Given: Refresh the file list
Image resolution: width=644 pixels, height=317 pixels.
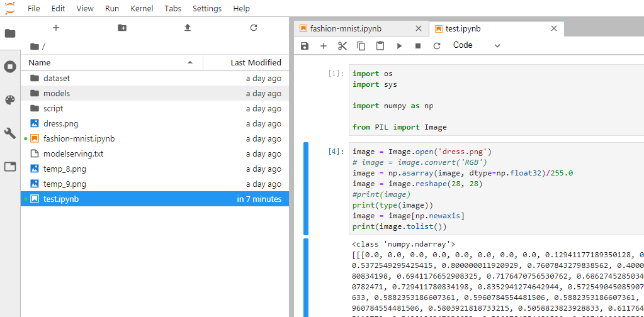Looking at the screenshot, I should pyautogui.click(x=254, y=28).
